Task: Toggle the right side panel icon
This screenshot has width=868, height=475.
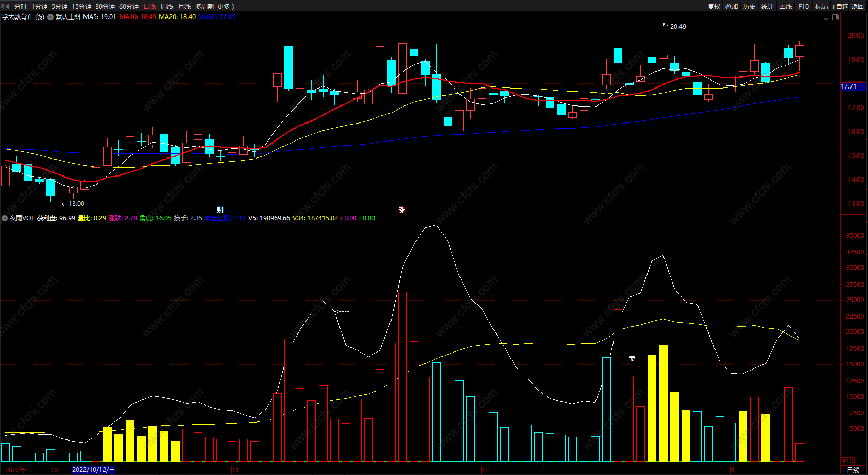Action: tap(836, 17)
